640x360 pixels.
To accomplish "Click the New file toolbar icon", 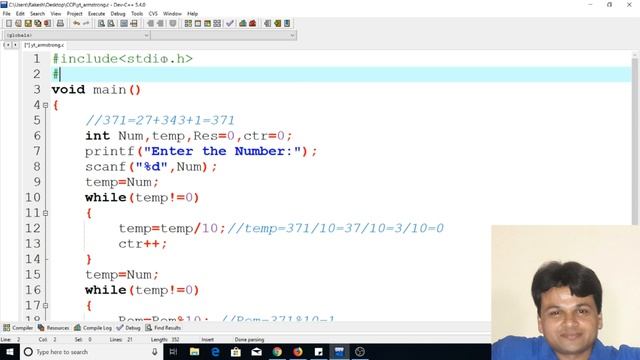I will [9, 24].
